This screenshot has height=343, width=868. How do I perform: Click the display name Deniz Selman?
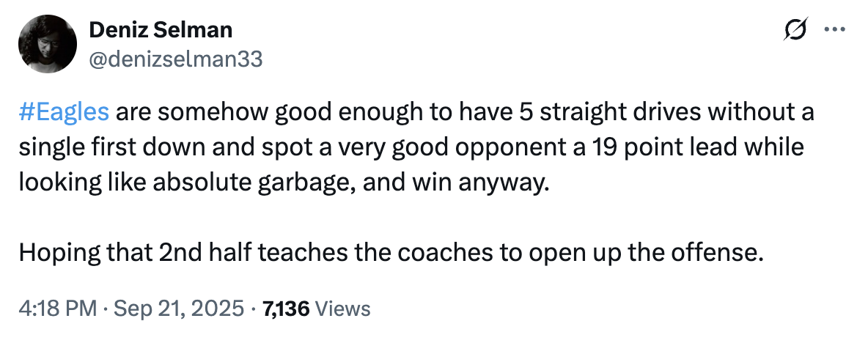[x=161, y=30]
